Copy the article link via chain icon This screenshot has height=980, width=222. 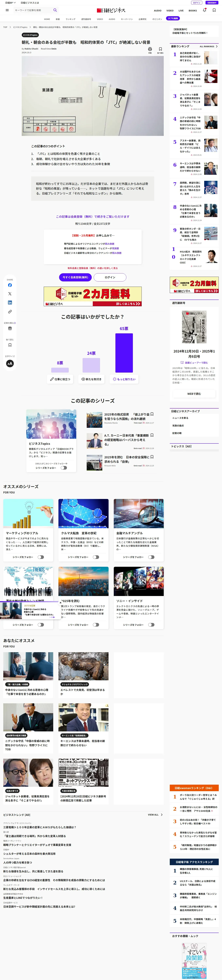tap(10, 312)
